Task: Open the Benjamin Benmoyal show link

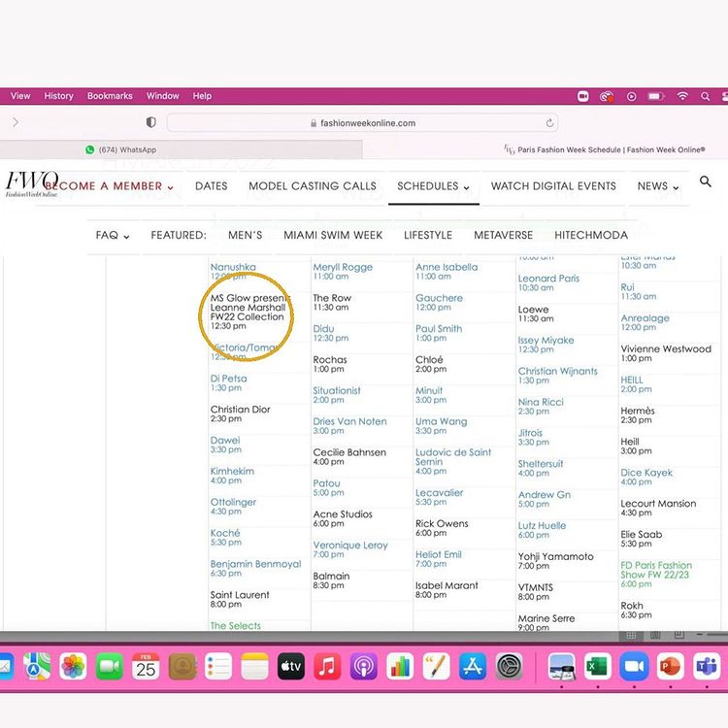Action: tap(256, 564)
